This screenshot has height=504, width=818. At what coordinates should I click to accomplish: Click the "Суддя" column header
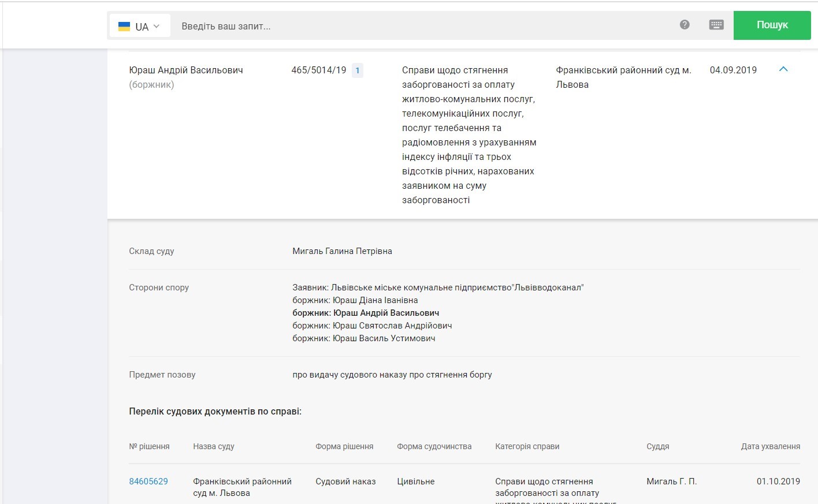pyautogui.click(x=657, y=446)
